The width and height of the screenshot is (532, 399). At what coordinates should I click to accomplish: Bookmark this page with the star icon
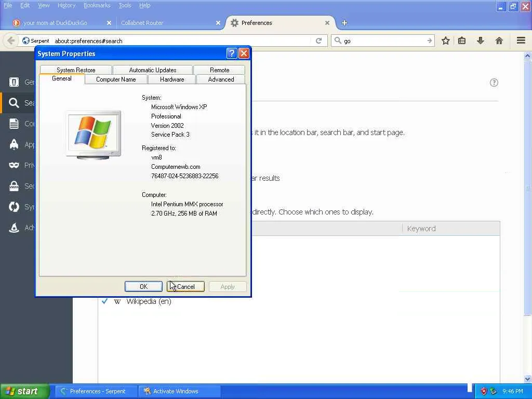[x=445, y=41]
